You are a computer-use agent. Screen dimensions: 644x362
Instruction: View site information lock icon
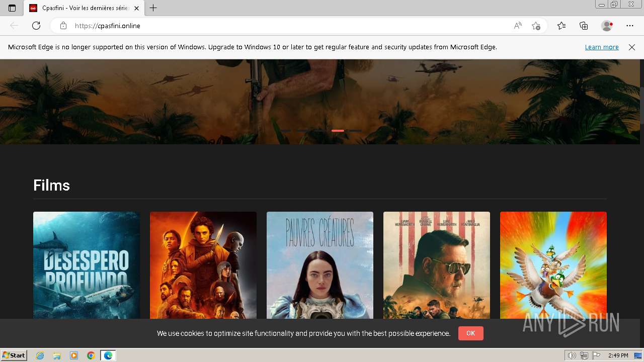[x=63, y=26]
